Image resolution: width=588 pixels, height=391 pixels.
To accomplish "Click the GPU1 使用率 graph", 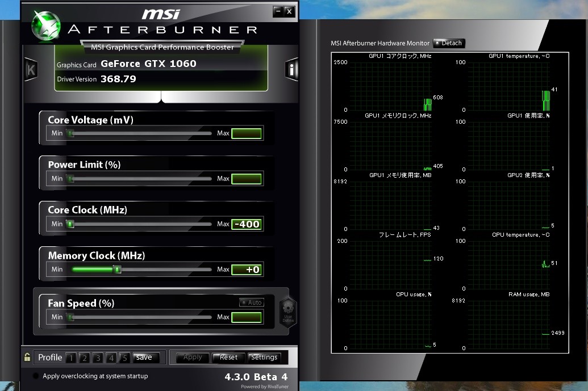I will [509, 146].
